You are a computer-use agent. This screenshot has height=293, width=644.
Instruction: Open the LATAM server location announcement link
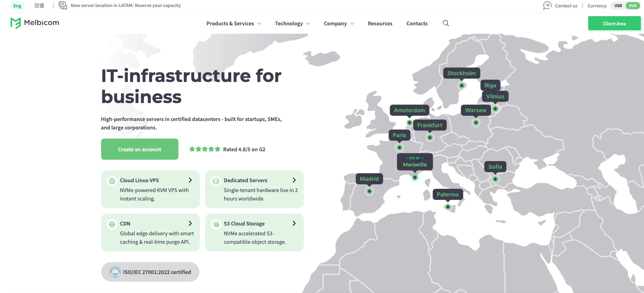click(126, 6)
